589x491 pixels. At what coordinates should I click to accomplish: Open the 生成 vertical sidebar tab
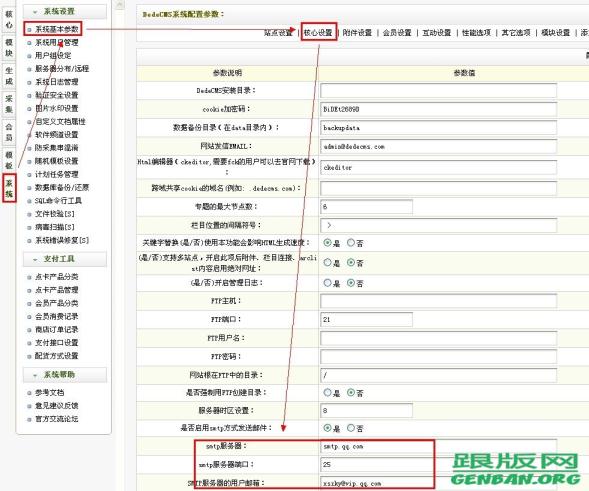click(9, 76)
